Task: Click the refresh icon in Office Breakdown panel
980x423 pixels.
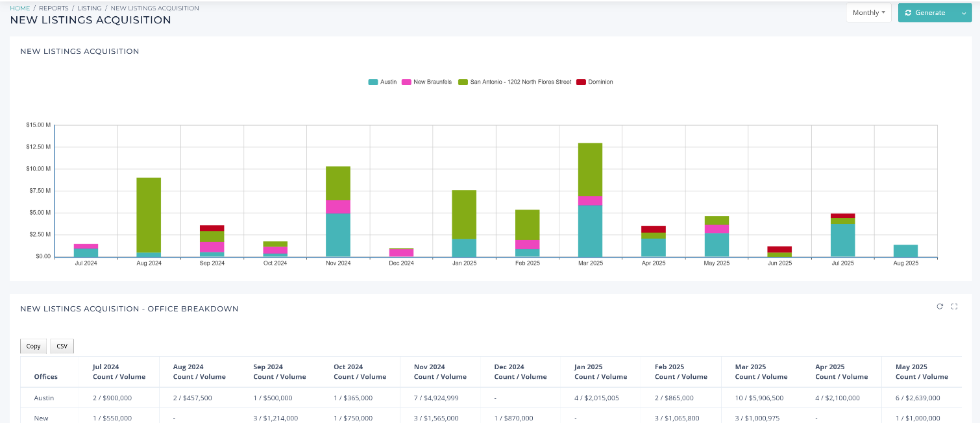Action: [x=940, y=307]
